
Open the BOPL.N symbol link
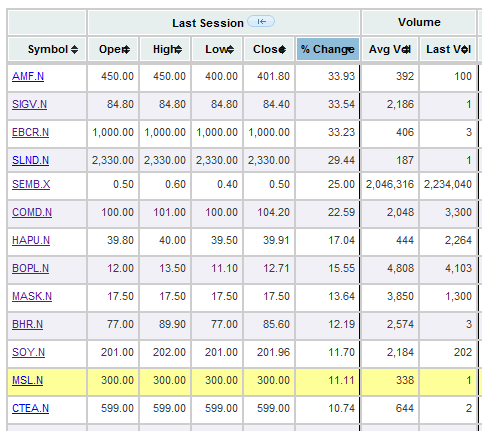coord(30,268)
